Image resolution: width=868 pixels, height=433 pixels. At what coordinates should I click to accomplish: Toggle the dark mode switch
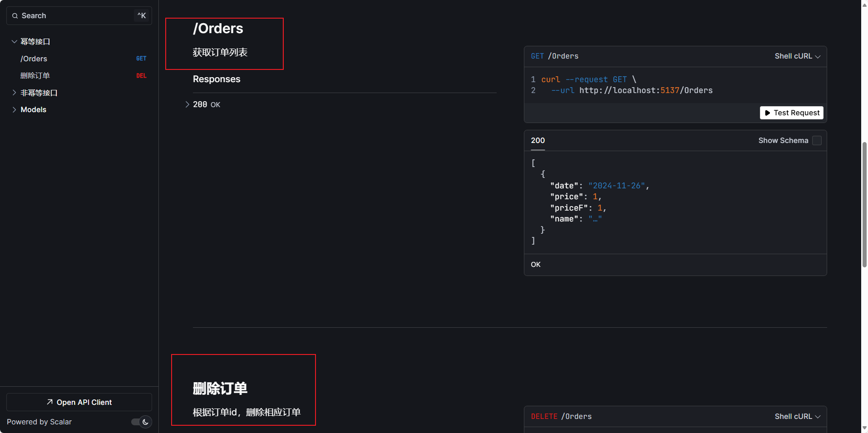(141, 422)
